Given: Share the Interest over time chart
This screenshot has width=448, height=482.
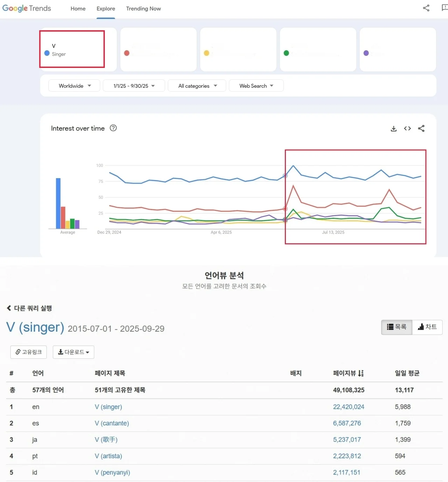Looking at the screenshot, I should point(421,128).
